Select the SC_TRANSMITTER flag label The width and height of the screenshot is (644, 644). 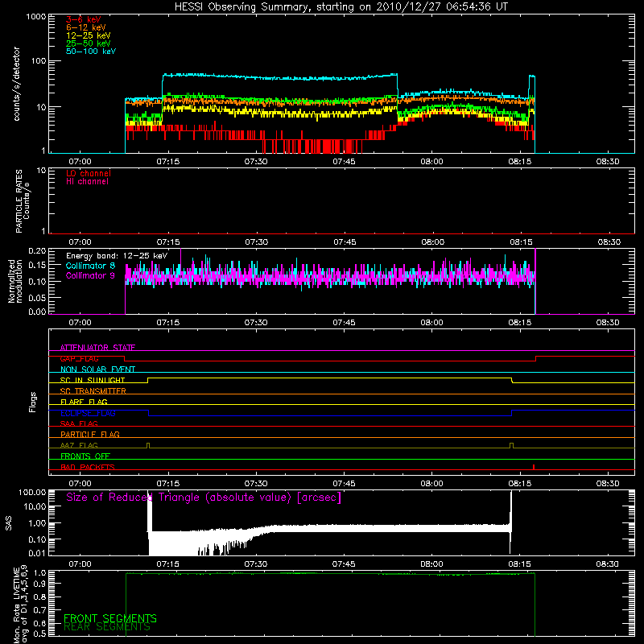(93, 391)
